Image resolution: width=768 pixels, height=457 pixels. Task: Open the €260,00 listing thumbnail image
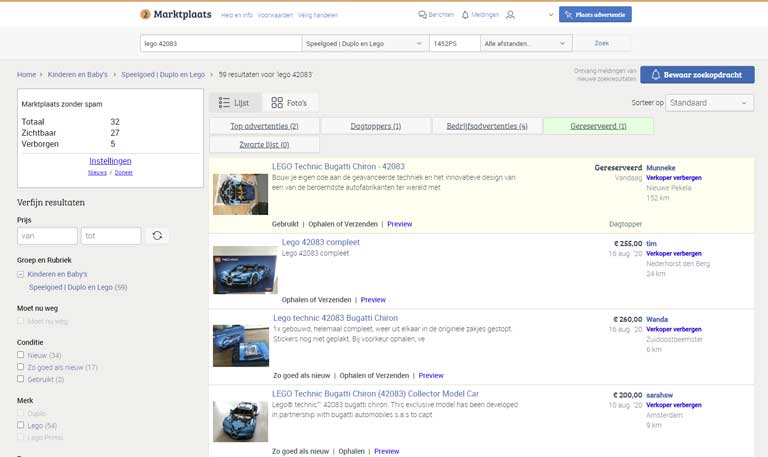(241, 345)
